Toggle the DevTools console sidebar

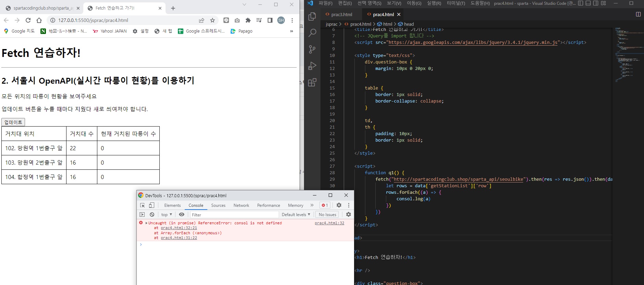[x=142, y=215]
